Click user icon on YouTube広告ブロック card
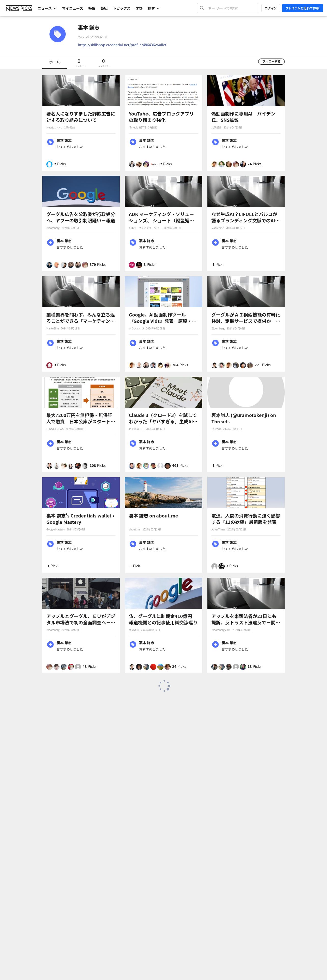327x980 pixels. tap(133, 142)
